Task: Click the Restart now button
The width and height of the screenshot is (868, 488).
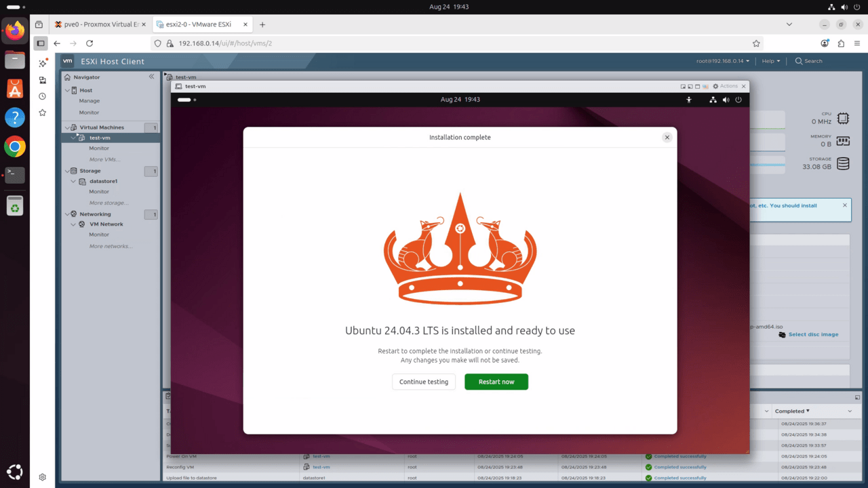Action: click(x=496, y=382)
